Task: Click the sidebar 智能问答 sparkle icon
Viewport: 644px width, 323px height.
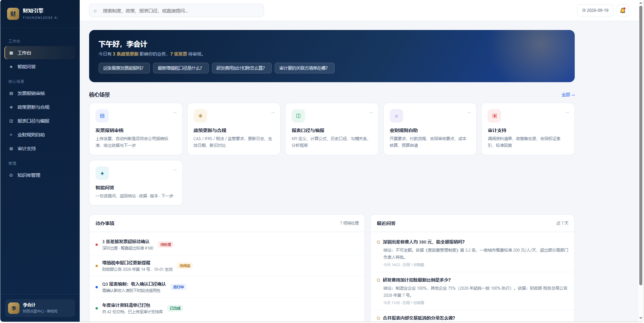Action: 11,67
